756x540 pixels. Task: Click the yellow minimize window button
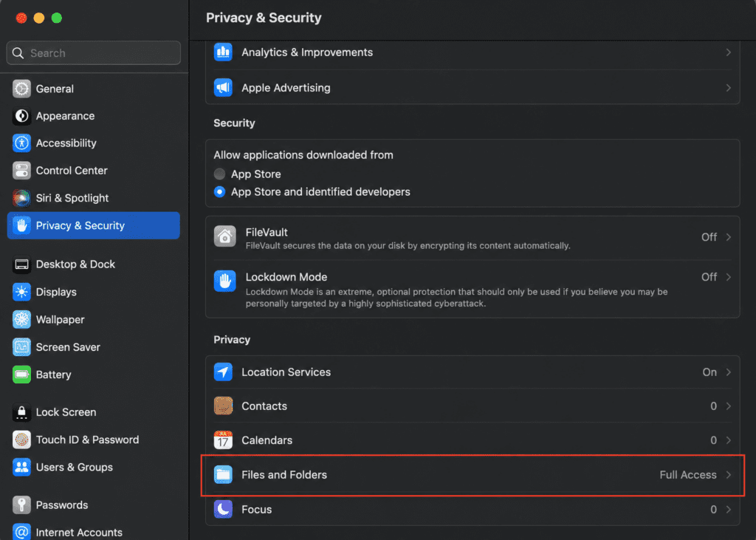coord(39,18)
